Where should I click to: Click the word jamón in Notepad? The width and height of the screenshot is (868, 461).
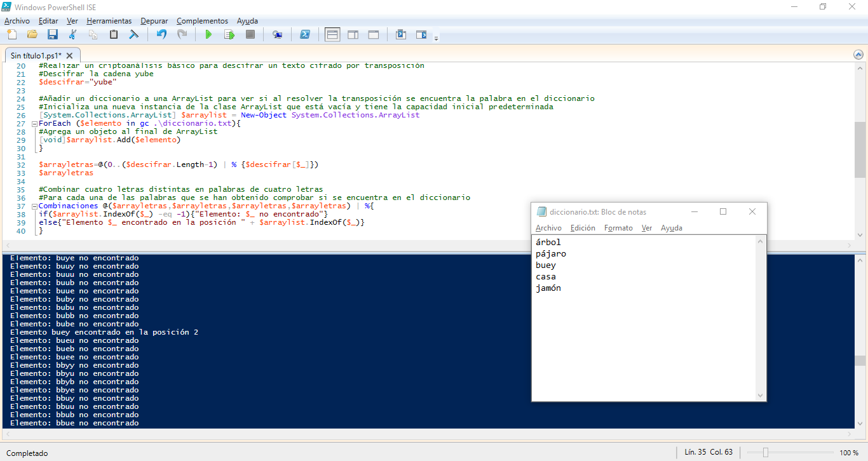click(x=548, y=288)
